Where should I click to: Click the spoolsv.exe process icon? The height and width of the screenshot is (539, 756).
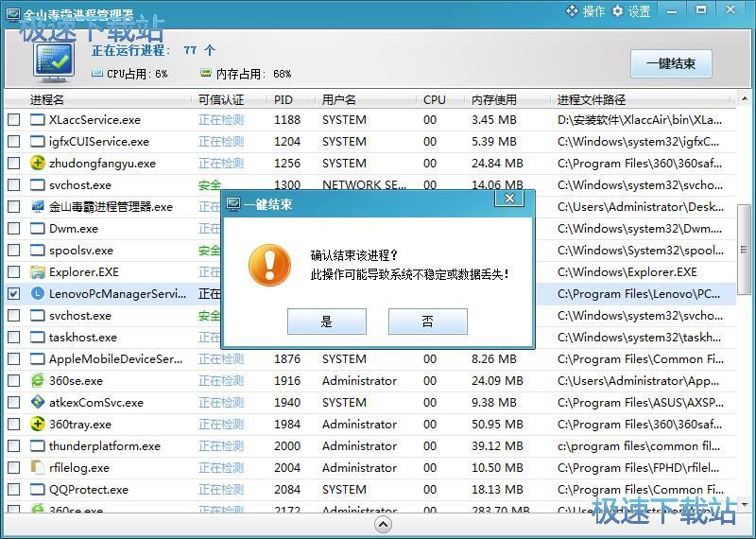click(x=38, y=250)
